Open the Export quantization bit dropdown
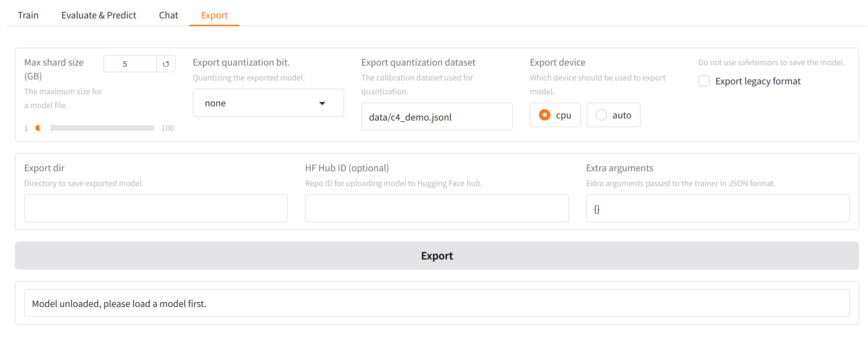868x341 pixels. (268, 103)
